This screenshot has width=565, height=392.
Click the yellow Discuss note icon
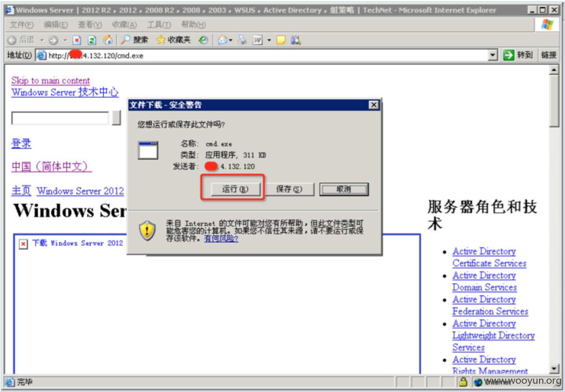[x=281, y=40]
